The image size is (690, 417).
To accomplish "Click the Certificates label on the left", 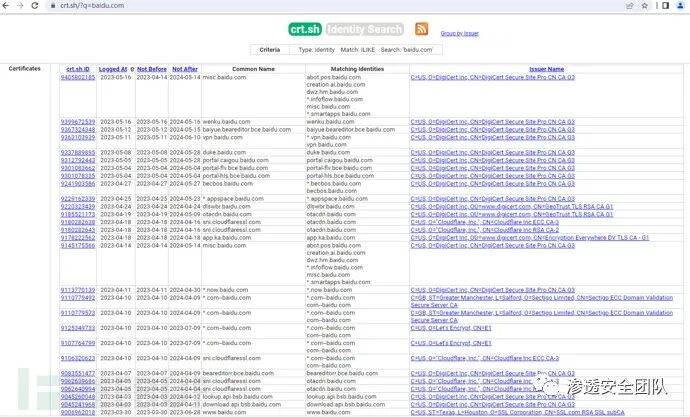I will point(25,69).
